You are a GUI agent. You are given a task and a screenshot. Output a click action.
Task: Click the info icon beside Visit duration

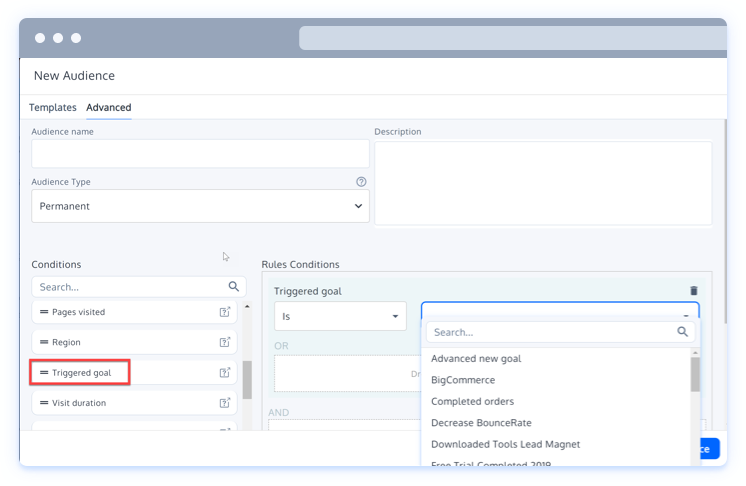[x=225, y=403]
